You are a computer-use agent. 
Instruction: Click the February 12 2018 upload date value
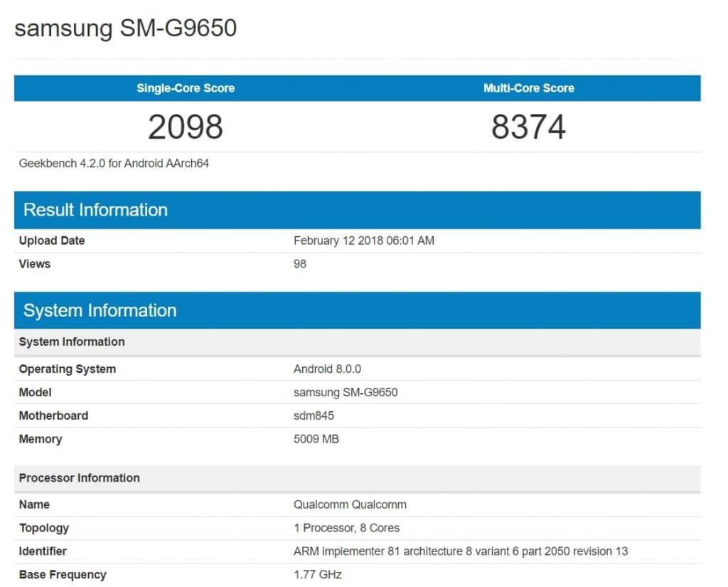pos(363,240)
